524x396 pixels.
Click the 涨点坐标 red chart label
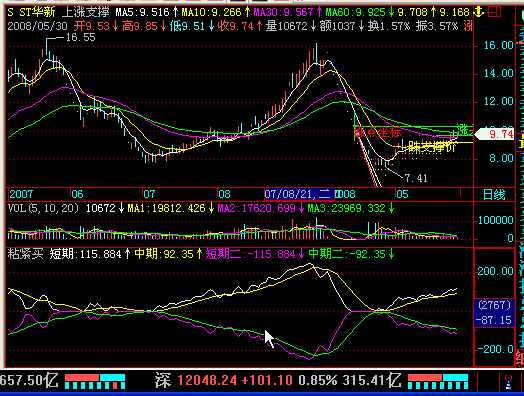point(378,132)
